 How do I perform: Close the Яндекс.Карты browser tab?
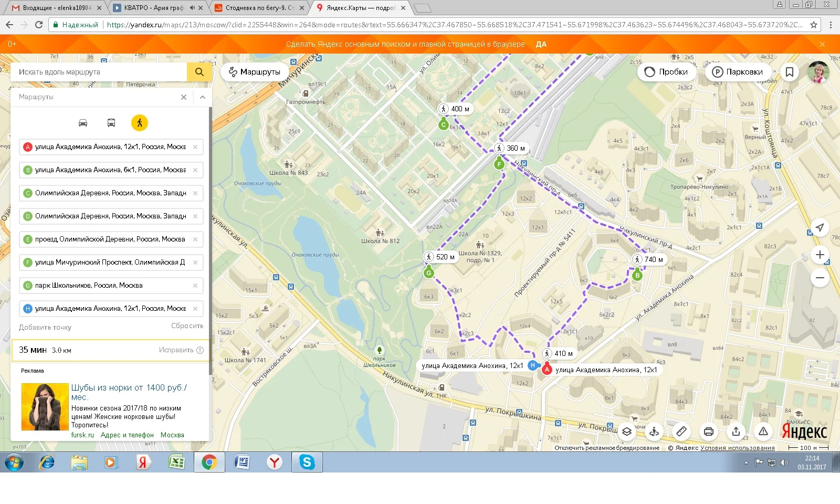(403, 8)
